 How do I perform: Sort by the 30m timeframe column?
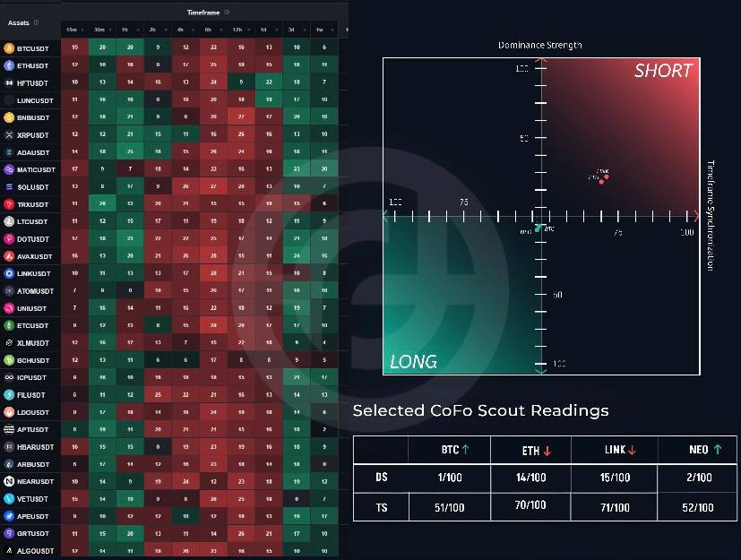click(102, 30)
